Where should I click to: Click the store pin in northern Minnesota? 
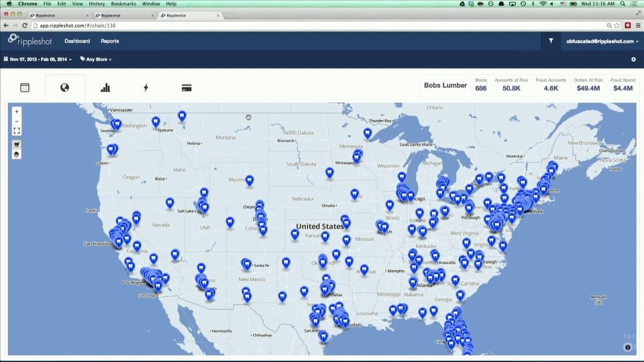(x=368, y=133)
